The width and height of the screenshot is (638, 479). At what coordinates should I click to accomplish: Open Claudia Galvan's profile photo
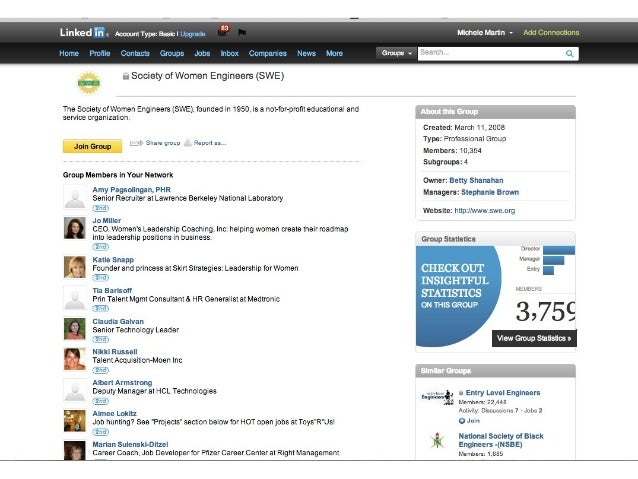coord(75,328)
